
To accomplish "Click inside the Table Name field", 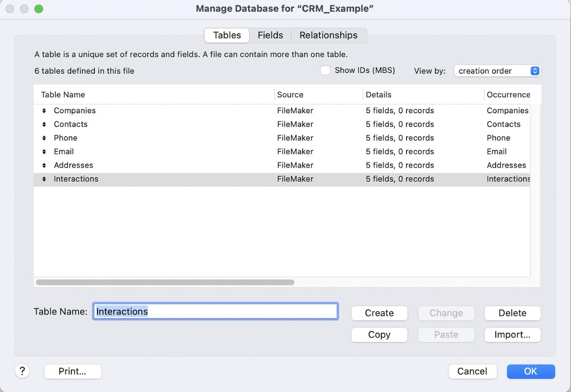I will 215,311.
